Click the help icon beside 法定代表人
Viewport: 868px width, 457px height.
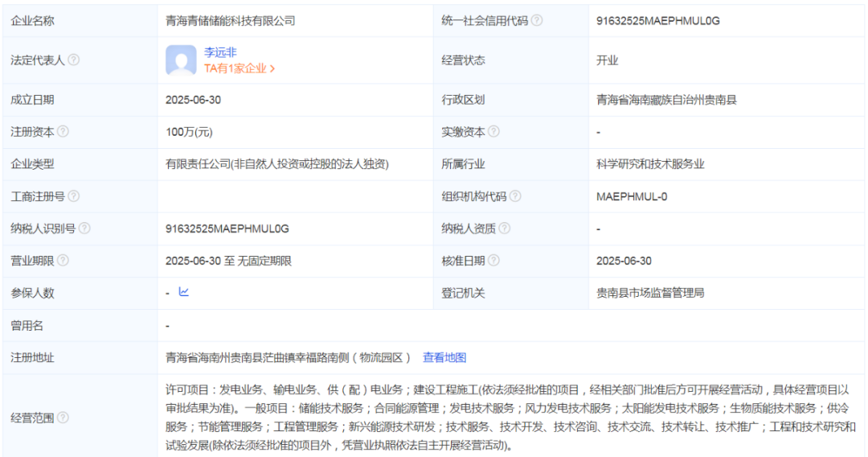[x=74, y=60]
